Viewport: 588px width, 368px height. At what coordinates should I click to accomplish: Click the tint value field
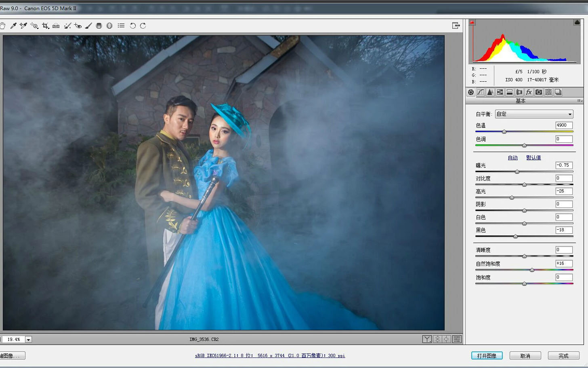[x=564, y=139]
